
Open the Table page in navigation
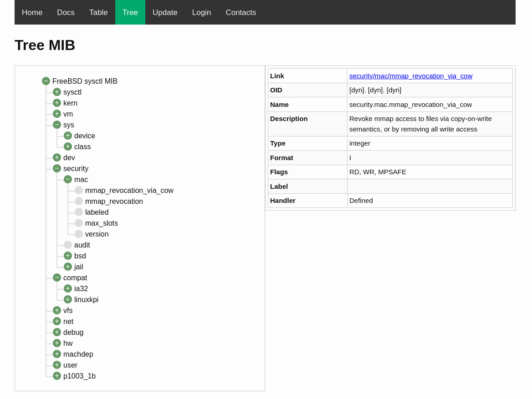coord(98,12)
